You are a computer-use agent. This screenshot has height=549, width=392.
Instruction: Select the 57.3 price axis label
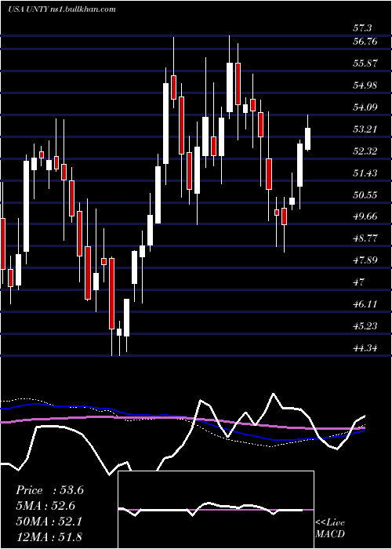pyautogui.click(x=362, y=28)
